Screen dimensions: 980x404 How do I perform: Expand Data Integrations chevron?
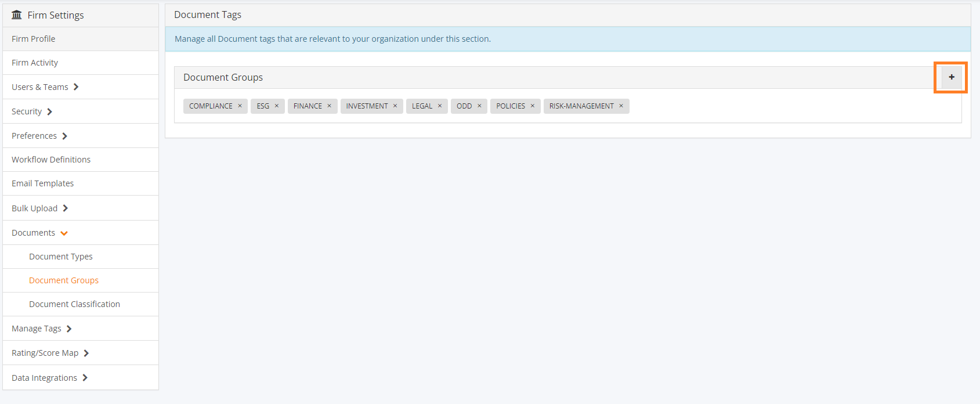tap(85, 378)
